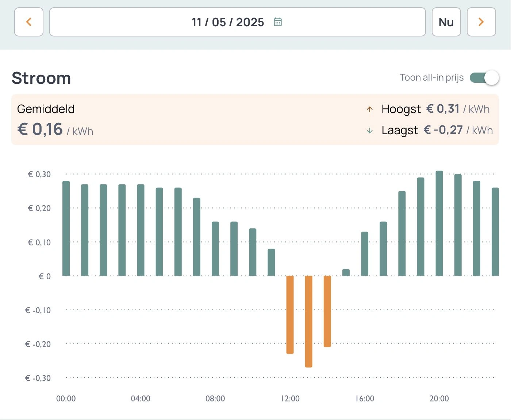Open the calendar date picker icon
Viewport: 511px width, 420px height.
[x=277, y=22]
